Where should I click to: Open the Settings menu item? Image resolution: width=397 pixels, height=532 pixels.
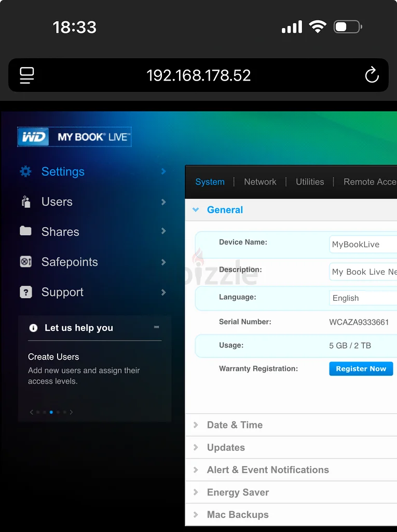[x=63, y=171]
